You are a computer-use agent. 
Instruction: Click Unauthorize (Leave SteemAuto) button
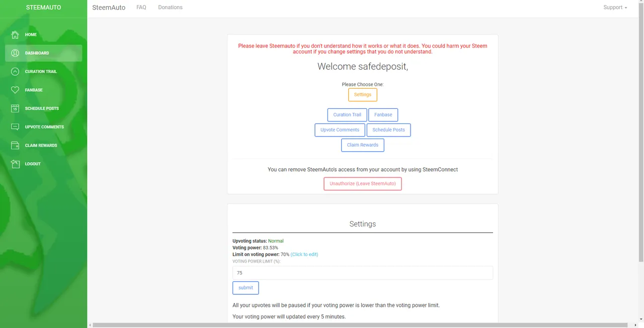[x=363, y=184]
